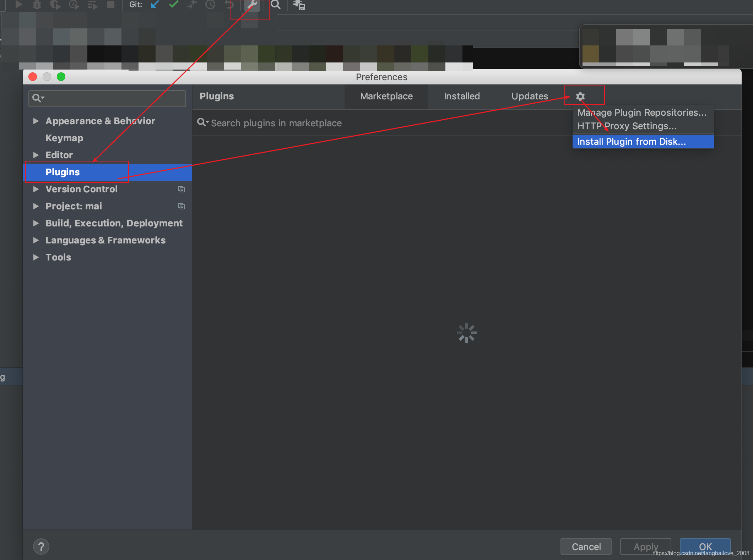Screen dimensions: 753x560
Task: Expand the Editor tree node
Action: [x=36, y=155]
